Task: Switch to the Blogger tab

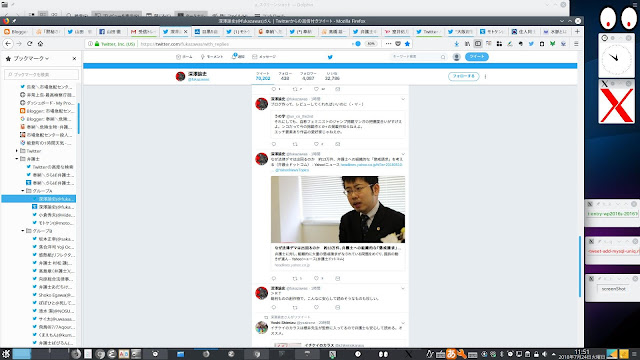Action: [x=16, y=31]
